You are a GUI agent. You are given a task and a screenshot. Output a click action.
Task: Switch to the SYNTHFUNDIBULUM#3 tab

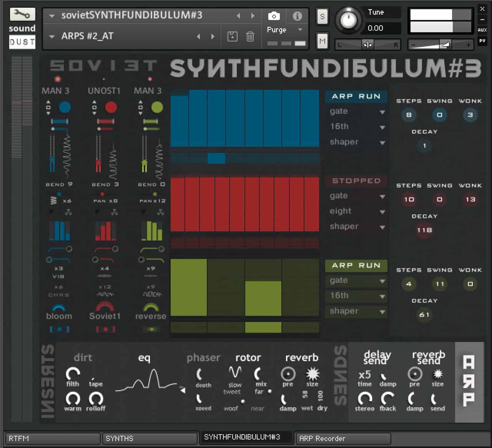click(246, 437)
